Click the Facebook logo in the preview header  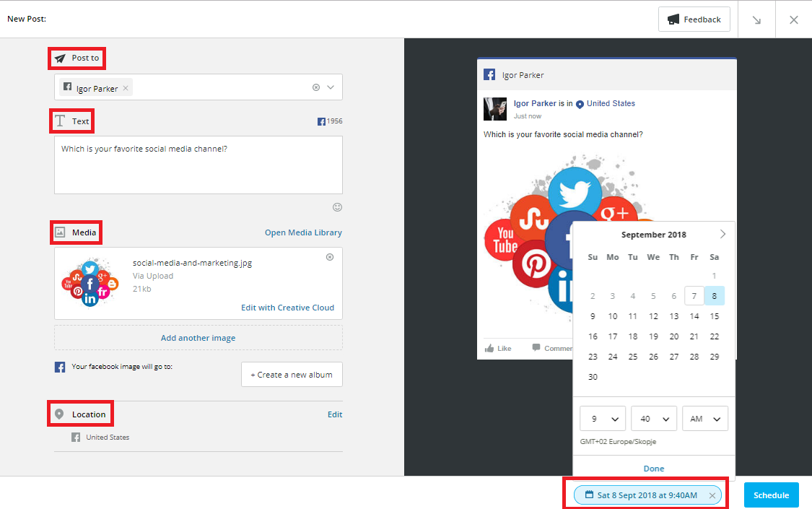[x=489, y=74]
